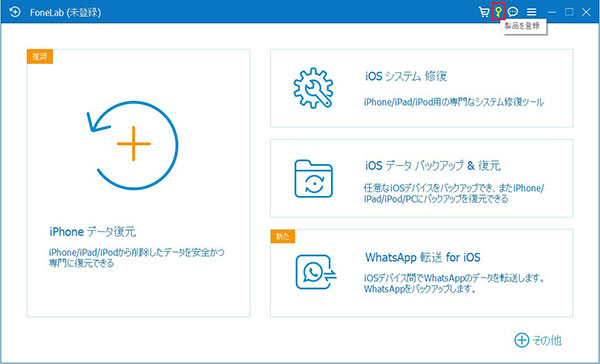
Task: Click the description under iPhone データ復元
Action: coord(137,258)
